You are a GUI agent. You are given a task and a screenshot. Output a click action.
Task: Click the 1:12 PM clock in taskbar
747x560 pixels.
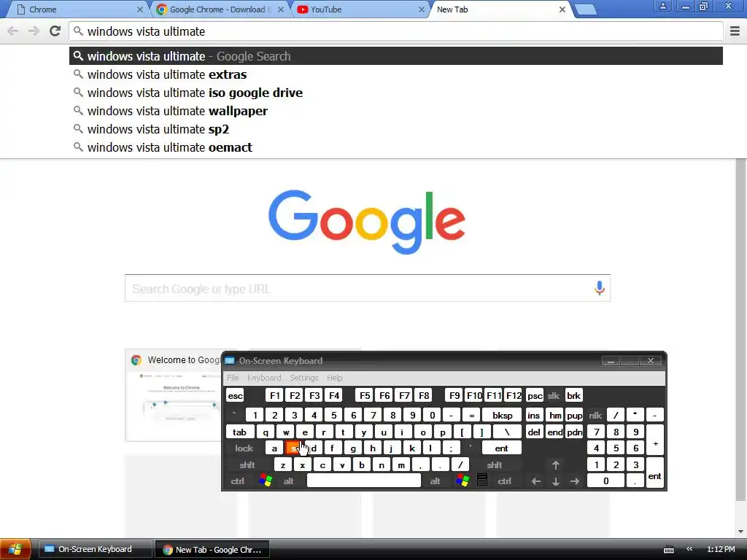tap(721, 549)
